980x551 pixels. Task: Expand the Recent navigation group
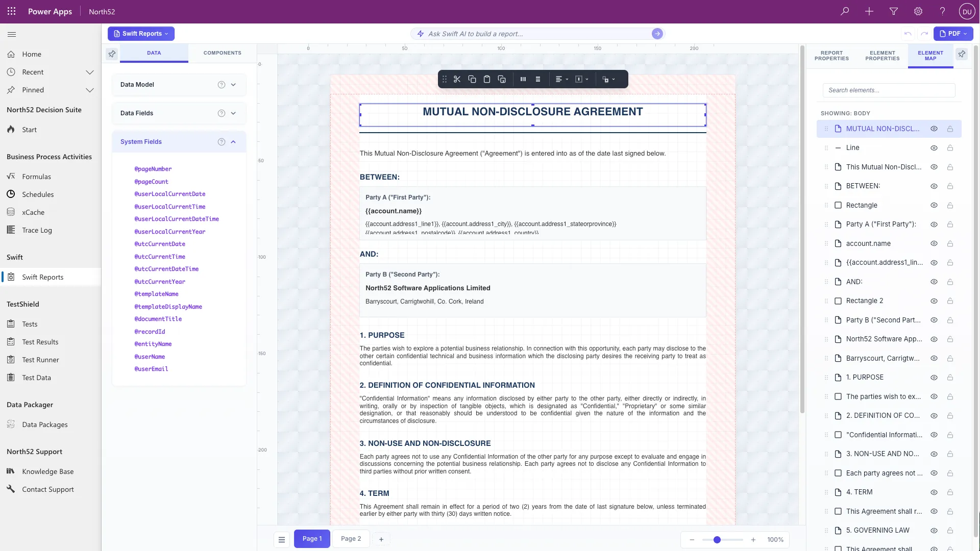click(90, 72)
